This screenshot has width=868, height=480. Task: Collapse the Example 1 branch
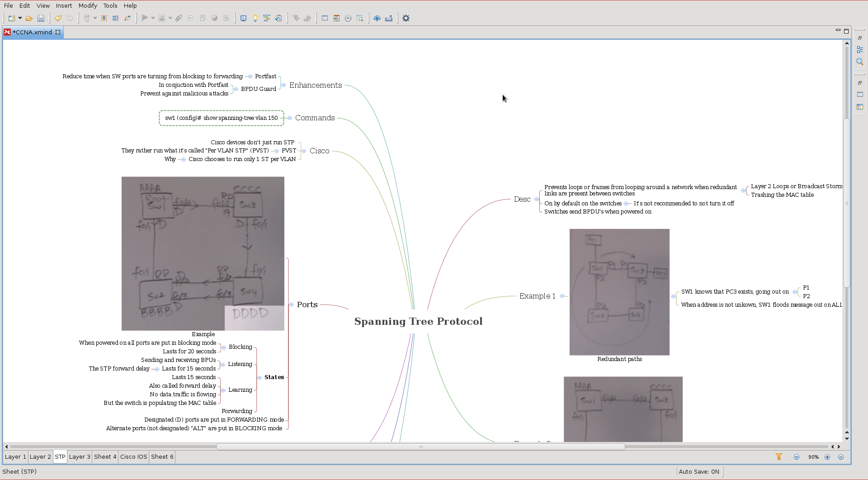tap(562, 296)
